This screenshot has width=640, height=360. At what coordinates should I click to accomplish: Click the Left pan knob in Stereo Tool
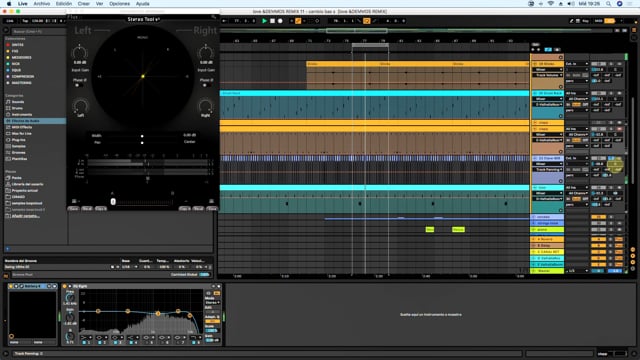[80, 106]
